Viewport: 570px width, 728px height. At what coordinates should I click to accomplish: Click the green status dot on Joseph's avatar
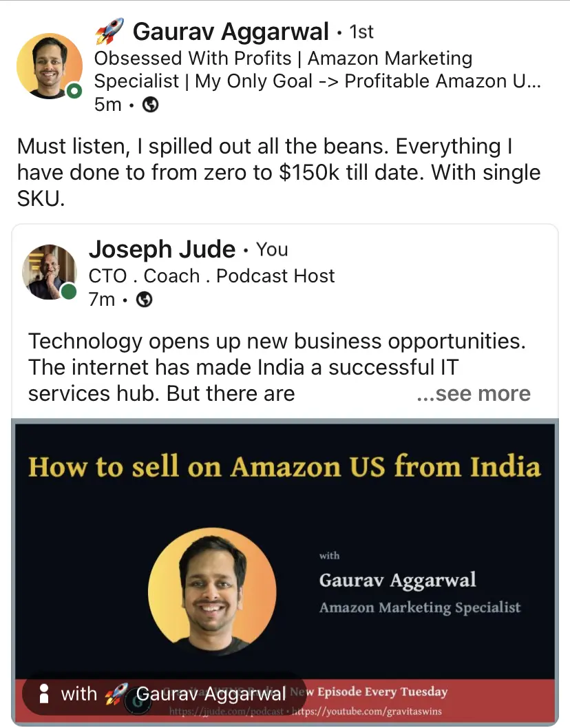coord(69,292)
